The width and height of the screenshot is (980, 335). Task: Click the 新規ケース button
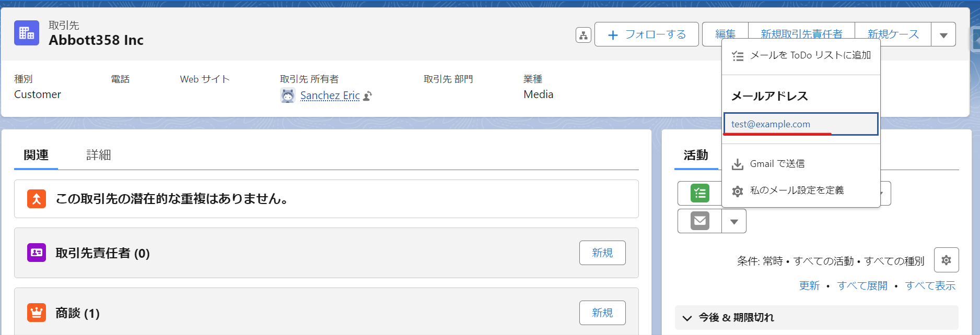click(893, 34)
